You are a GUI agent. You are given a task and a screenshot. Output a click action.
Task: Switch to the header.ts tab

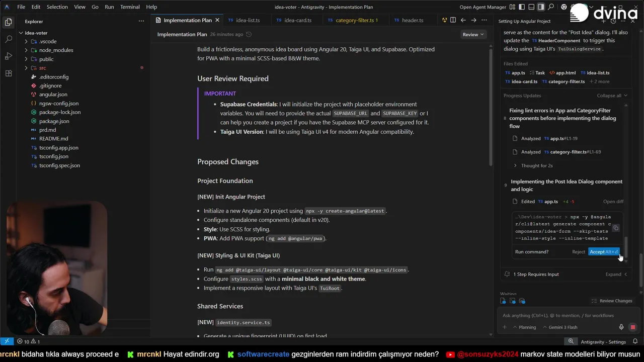point(413,20)
